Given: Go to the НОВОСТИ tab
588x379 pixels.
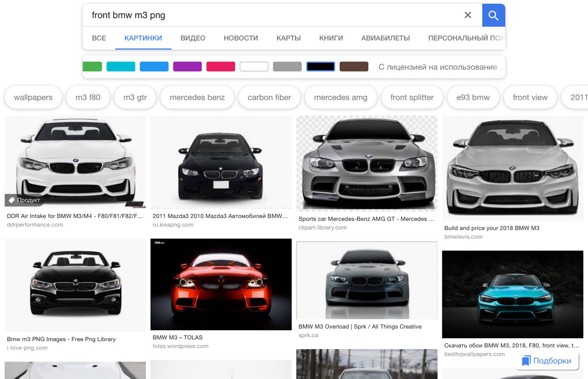Looking at the screenshot, I should pyautogui.click(x=241, y=38).
